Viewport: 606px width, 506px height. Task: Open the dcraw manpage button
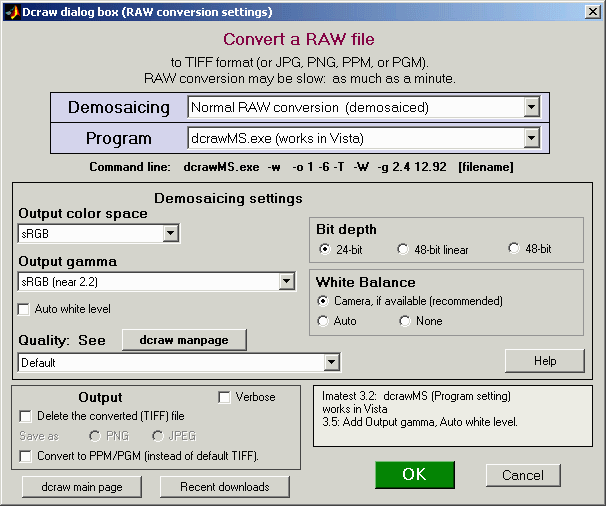tap(184, 340)
